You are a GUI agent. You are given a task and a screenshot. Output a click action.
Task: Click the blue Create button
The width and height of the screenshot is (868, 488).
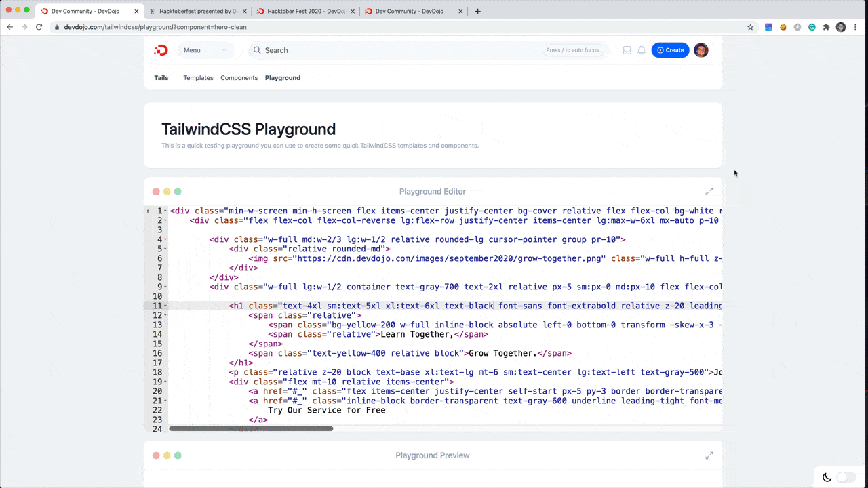pos(670,50)
